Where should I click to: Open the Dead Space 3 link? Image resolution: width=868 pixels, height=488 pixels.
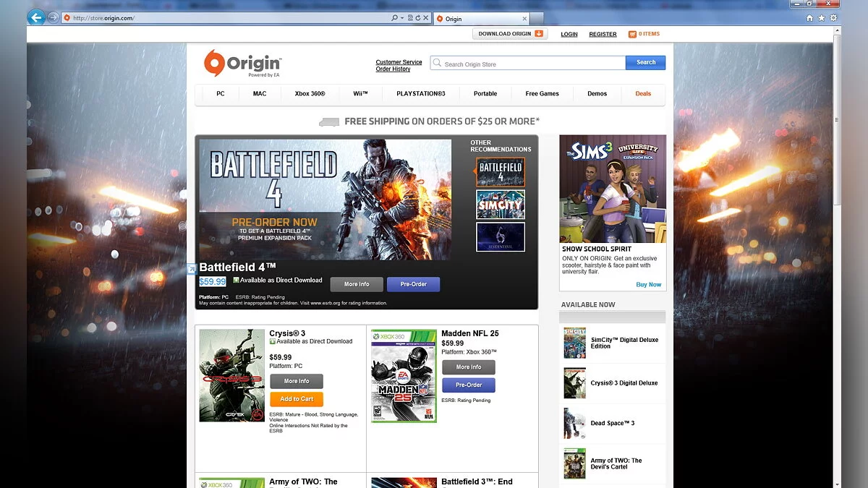(613, 423)
